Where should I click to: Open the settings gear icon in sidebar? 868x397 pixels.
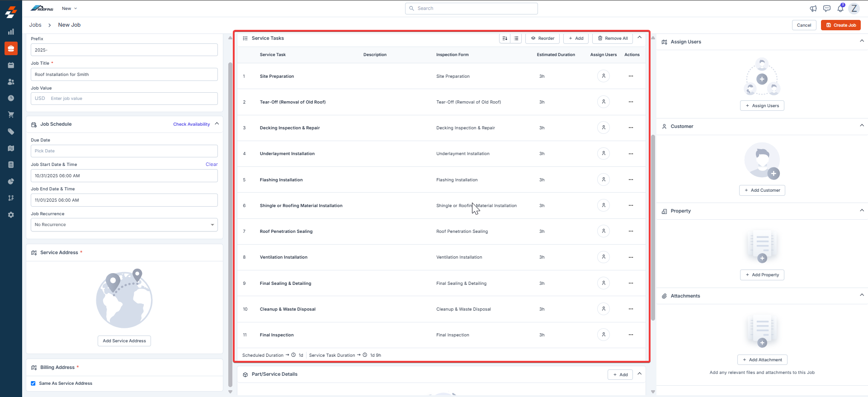click(x=11, y=215)
